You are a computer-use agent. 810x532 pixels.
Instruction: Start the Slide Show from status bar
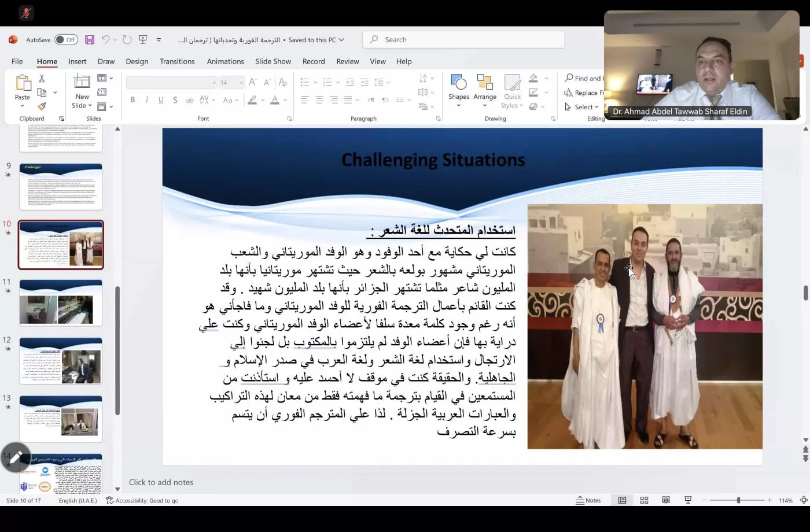tap(688, 500)
